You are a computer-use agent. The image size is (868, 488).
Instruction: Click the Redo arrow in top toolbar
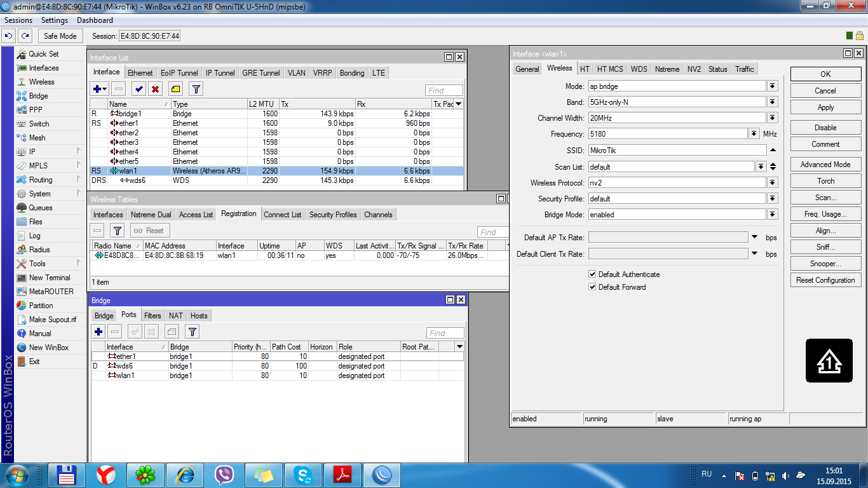tap(25, 36)
